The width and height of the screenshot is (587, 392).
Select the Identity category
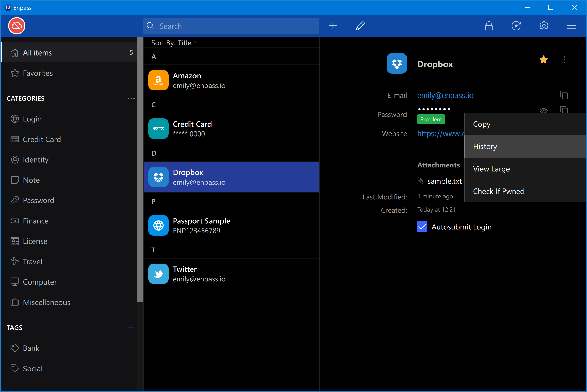(69, 160)
